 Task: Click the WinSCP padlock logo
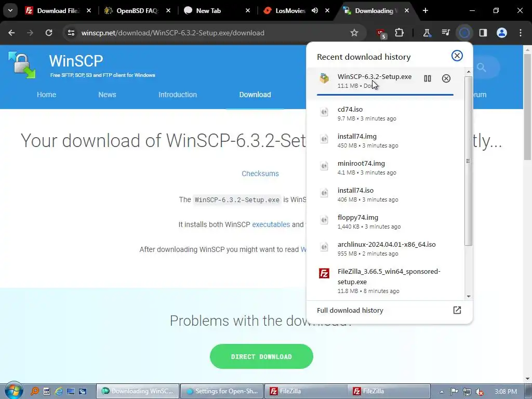[x=22, y=64]
